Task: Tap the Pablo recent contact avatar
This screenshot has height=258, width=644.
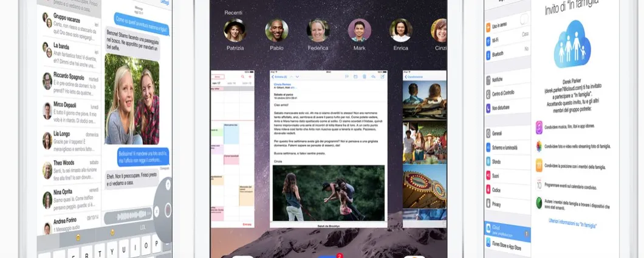Action: tap(277, 30)
